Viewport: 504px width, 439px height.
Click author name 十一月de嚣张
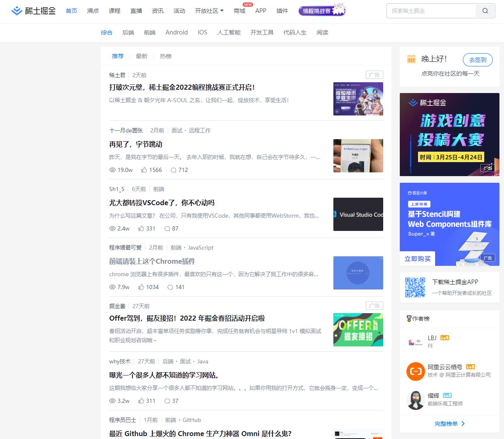tap(126, 130)
